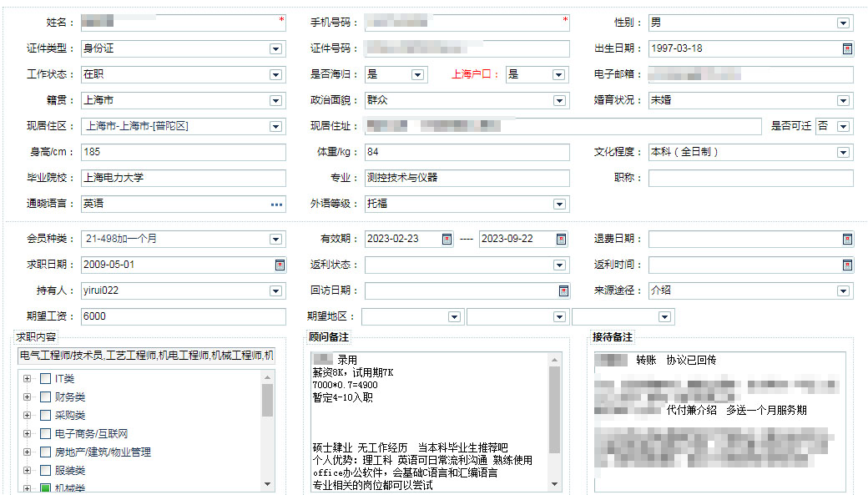The height and width of the screenshot is (495, 868).
Task: Open the 返利时间 calendar picker icon
Action: coord(847,265)
